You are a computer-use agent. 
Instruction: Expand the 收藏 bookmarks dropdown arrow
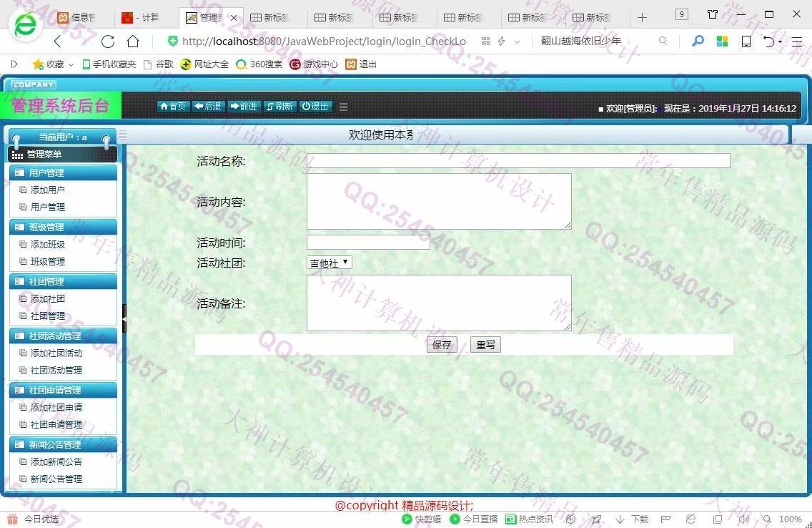click(x=71, y=65)
